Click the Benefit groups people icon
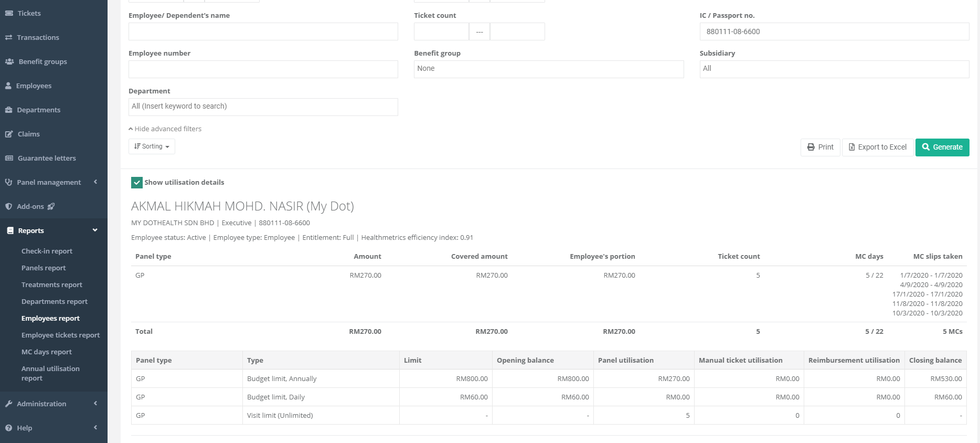 [x=9, y=61]
